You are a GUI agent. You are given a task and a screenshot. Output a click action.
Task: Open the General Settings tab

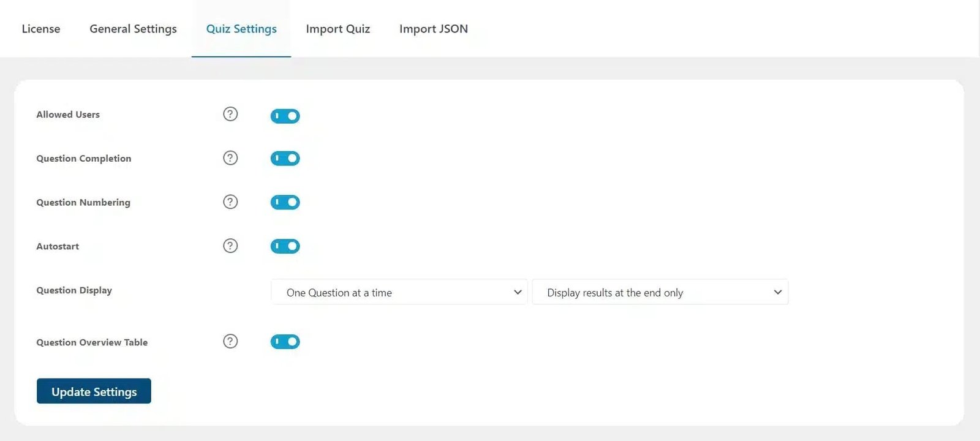coord(133,29)
